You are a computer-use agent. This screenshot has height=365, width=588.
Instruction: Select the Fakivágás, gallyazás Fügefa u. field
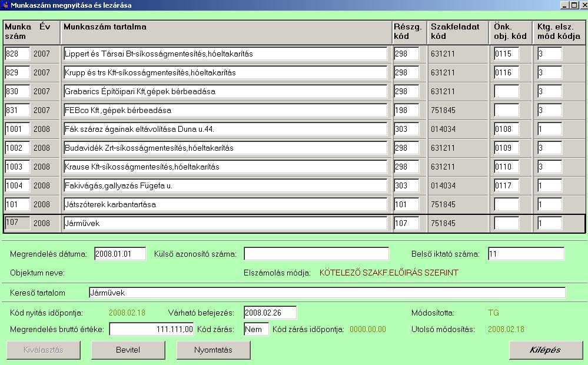(x=225, y=185)
